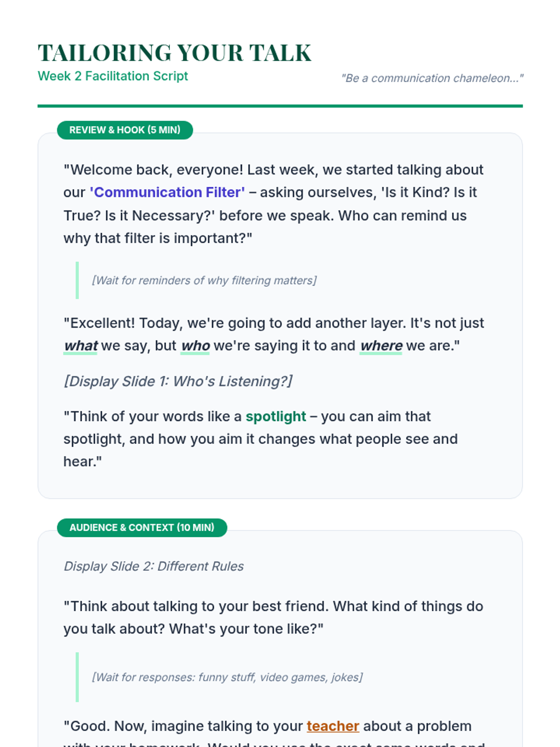Click the "TAILORING YOUR TALK" title heading
560x747 pixels.
click(x=174, y=53)
